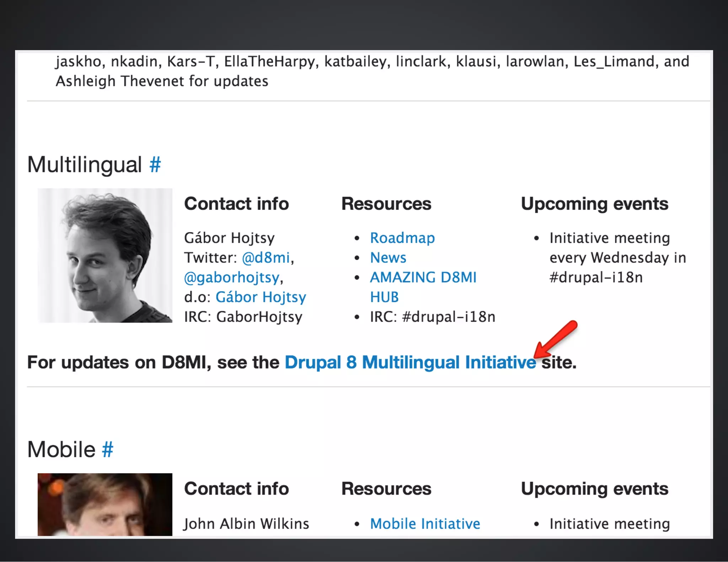Visit the @gaborhojtsy Twitter profile
This screenshot has height=562, width=728.
click(x=232, y=278)
